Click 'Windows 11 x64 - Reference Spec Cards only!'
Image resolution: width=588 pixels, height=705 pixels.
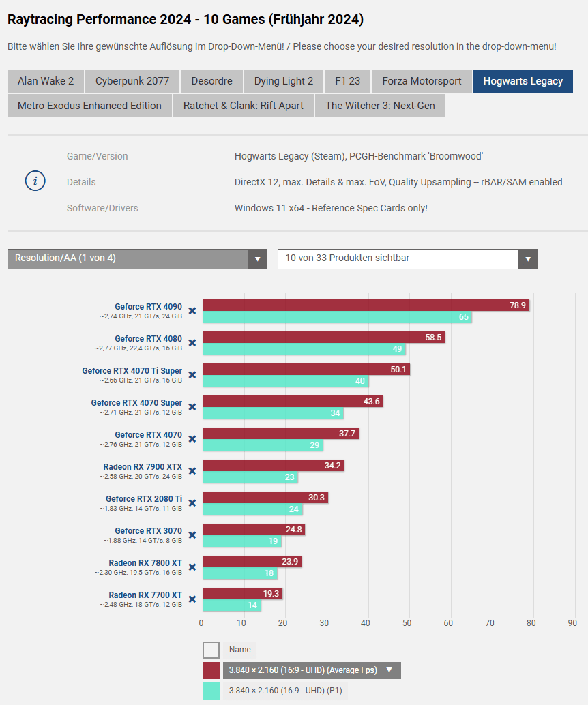coord(331,208)
